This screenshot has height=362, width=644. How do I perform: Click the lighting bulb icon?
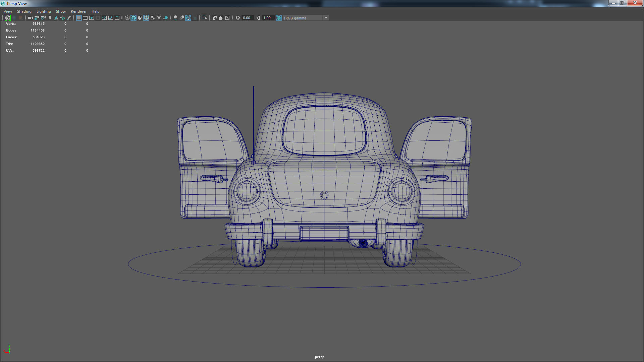159,18
